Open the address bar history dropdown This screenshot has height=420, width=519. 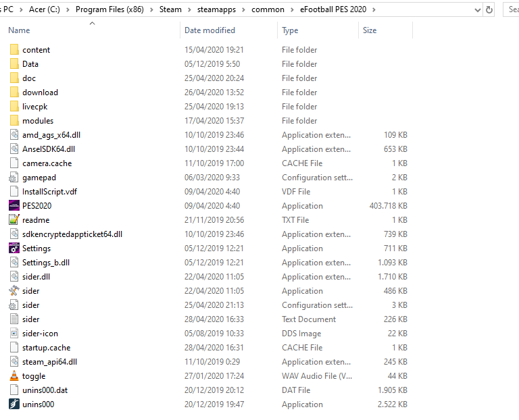tap(477, 10)
